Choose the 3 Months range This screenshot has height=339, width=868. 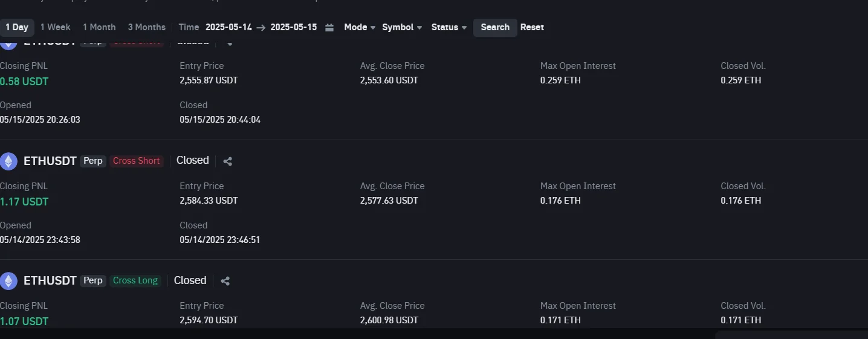[x=146, y=27]
